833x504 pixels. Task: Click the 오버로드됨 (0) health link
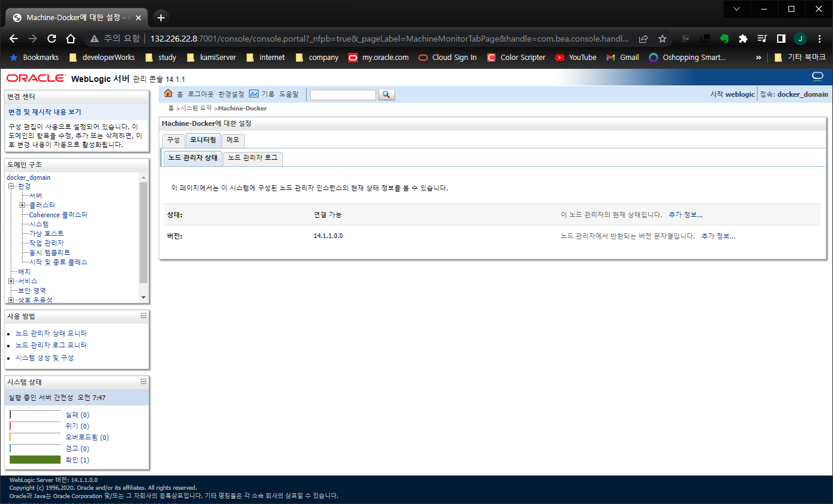[87, 438]
